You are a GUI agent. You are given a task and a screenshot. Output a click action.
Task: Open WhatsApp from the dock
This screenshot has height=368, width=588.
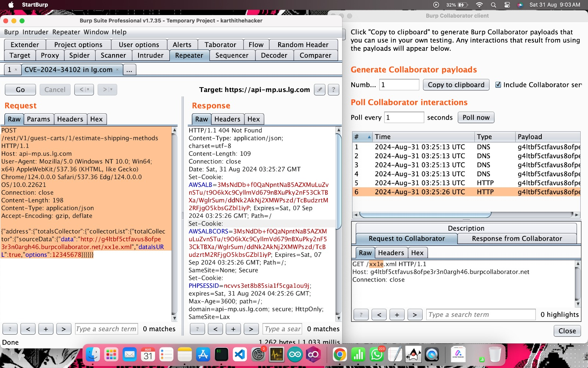click(377, 355)
